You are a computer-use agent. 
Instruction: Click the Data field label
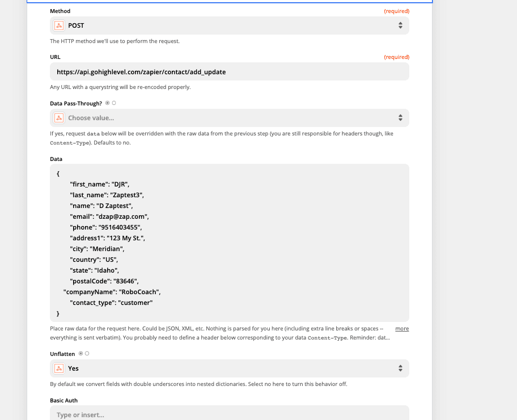tap(56, 159)
